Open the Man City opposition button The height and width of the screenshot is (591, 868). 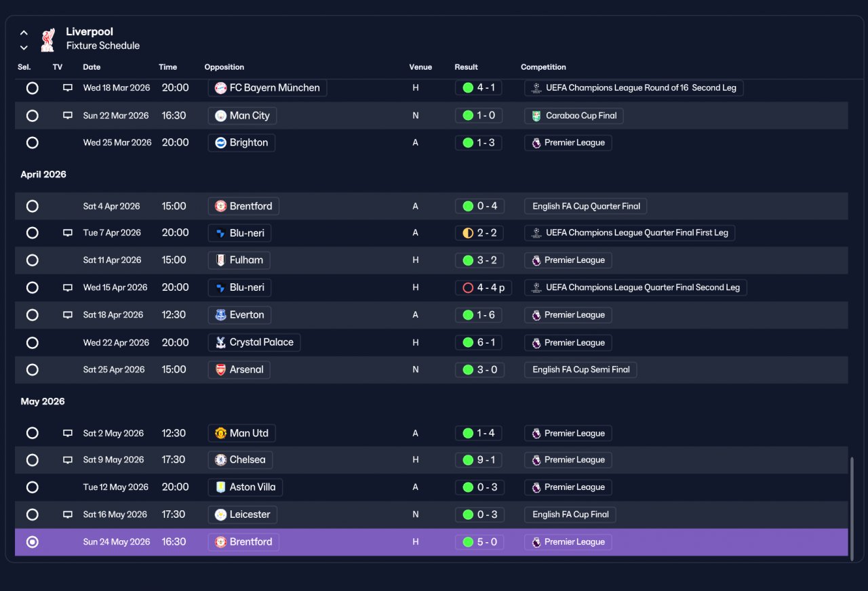click(242, 116)
